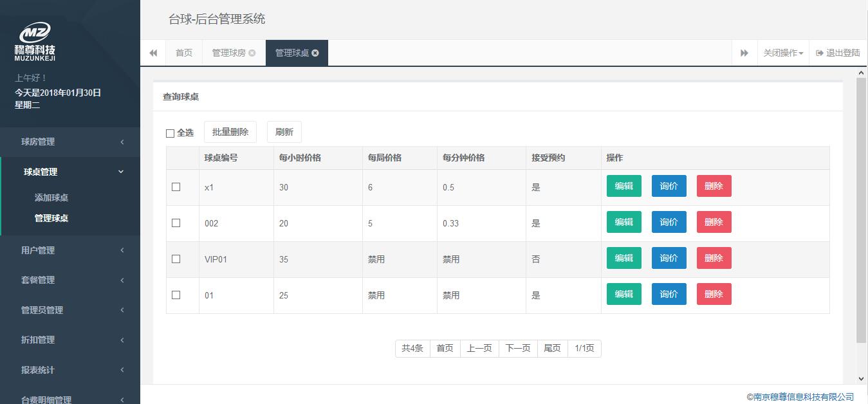
Task: Go to 下一页 in pagination
Action: point(517,349)
